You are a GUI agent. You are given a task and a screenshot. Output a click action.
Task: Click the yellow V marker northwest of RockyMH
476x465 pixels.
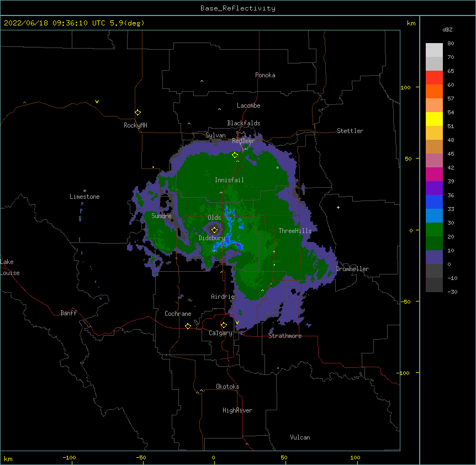point(97,102)
